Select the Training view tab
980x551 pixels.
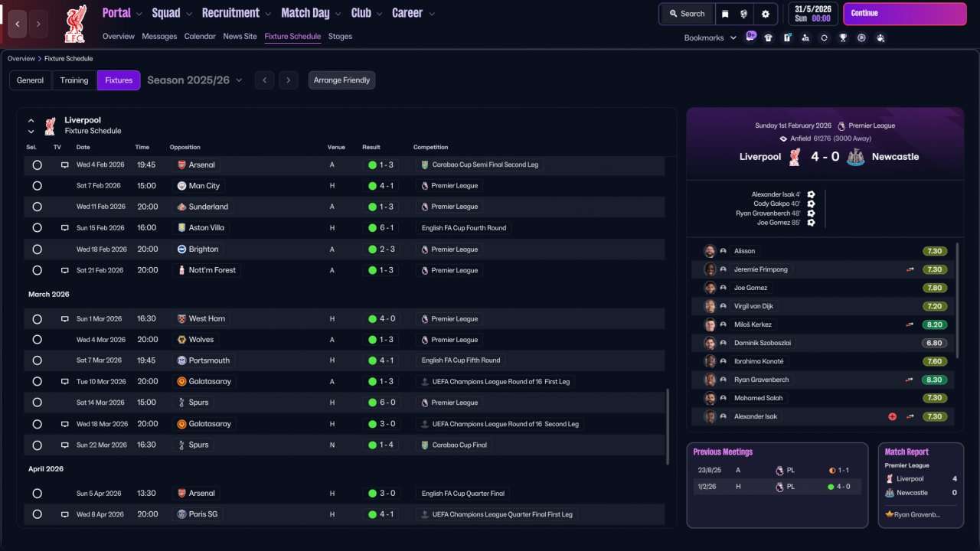(x=74, y=80)
